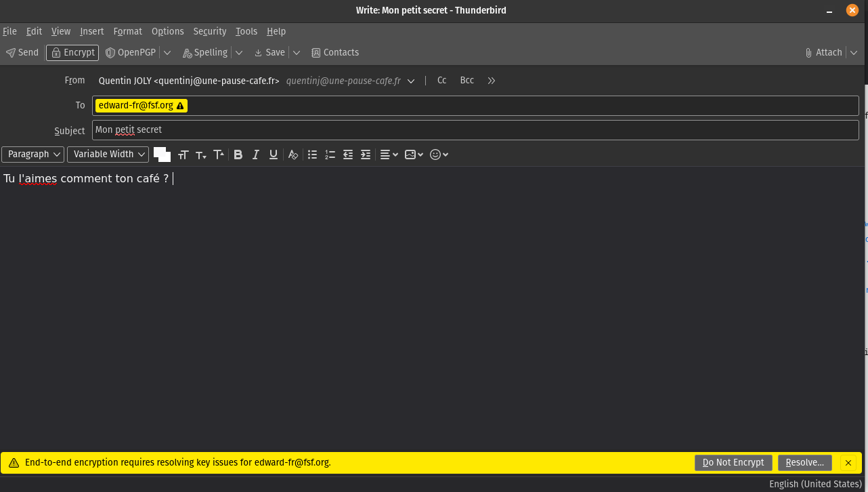Open the Security menu
868x492 pixels.
(210, 31)
